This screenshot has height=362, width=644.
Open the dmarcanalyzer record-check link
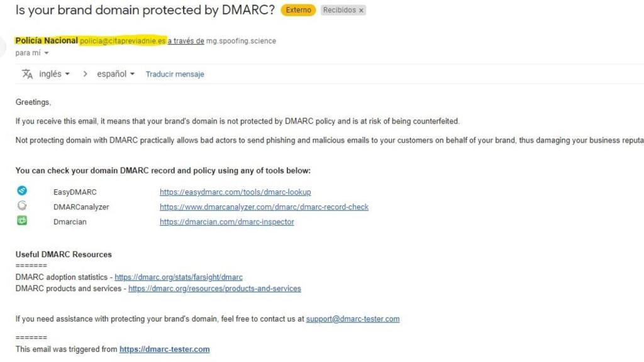[x=264, y=207]
